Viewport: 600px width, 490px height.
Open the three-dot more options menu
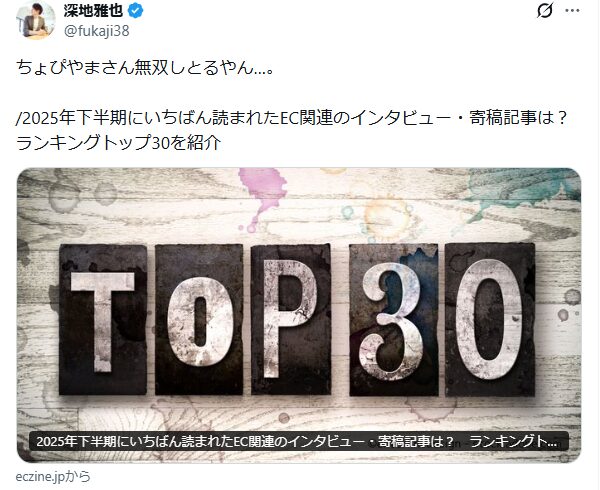[x=572, y=11]
